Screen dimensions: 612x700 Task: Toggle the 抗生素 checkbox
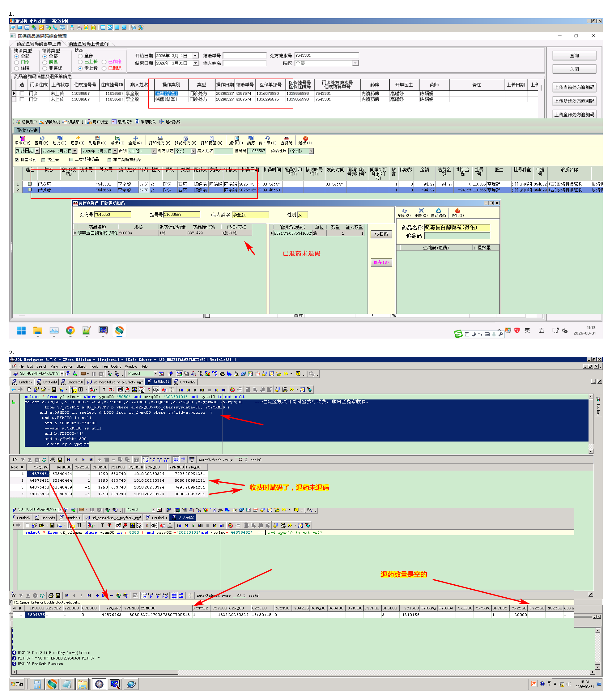[43, 160]
